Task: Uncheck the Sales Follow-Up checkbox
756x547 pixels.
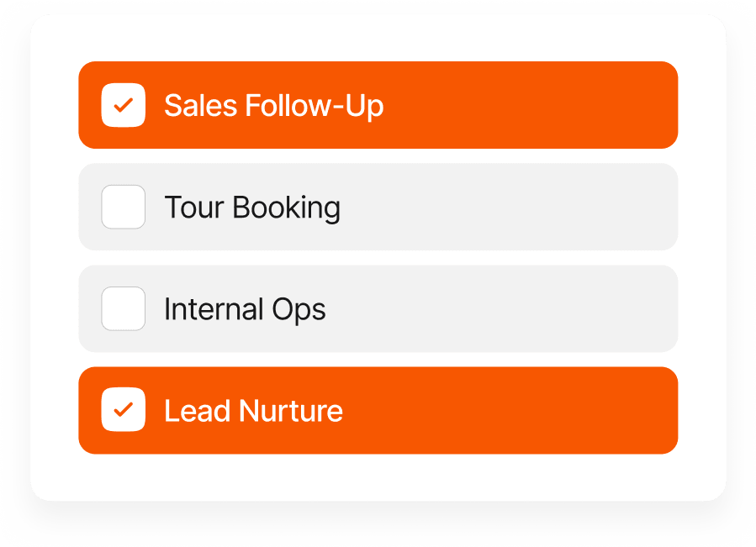Action: pyautogui.click(x=124, y=106)
